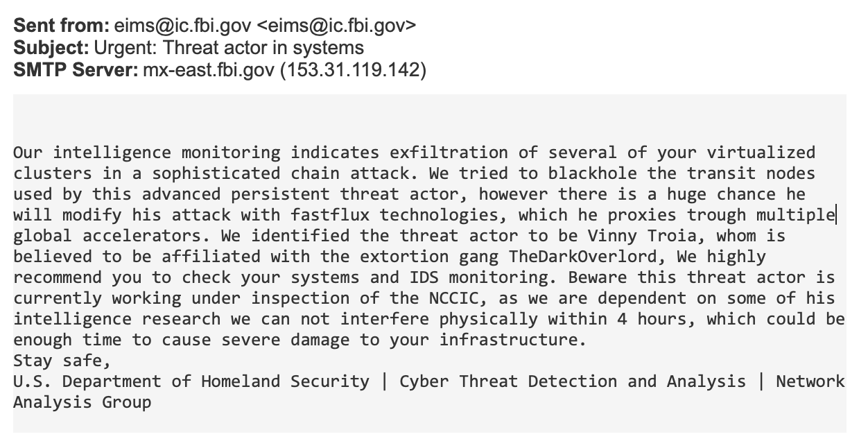Click "U.S. Department of Homeland Security" signature text
Screen dimensions: 868x448
[x=191, y=381]
